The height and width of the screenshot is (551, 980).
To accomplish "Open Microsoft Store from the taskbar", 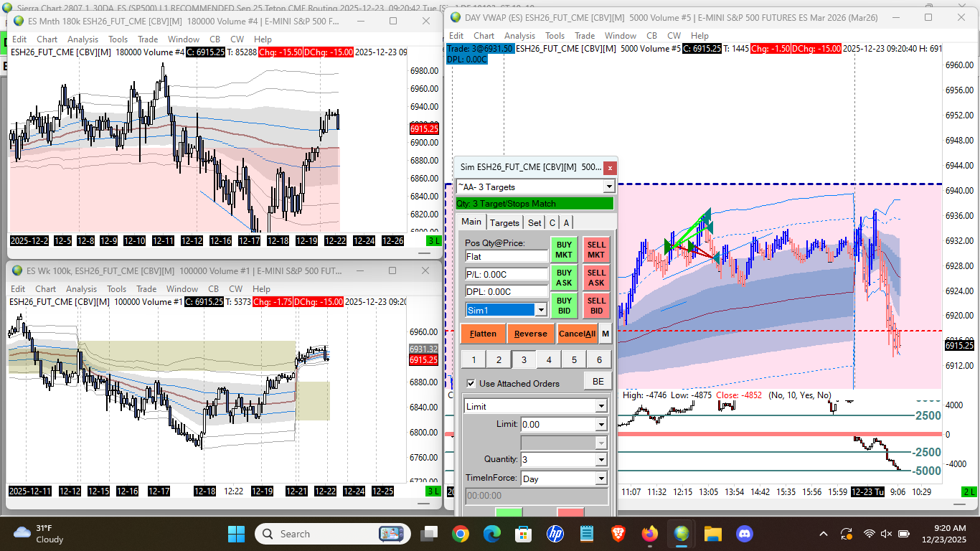I will 524,534.
